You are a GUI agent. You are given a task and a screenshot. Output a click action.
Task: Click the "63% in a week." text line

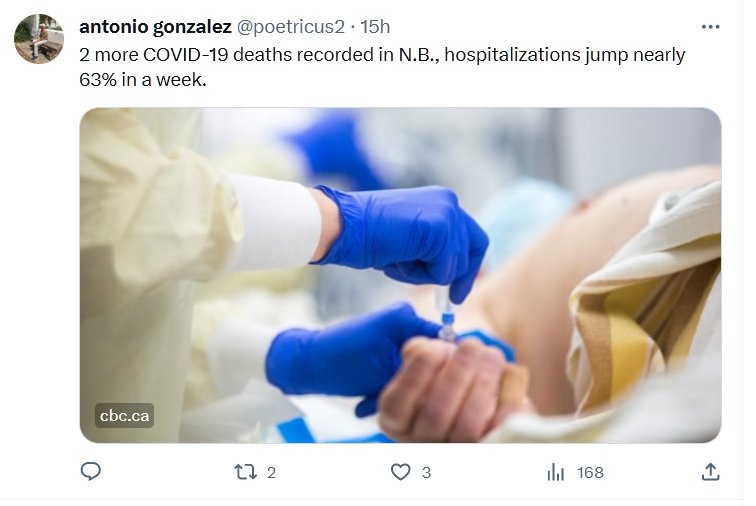142,80
